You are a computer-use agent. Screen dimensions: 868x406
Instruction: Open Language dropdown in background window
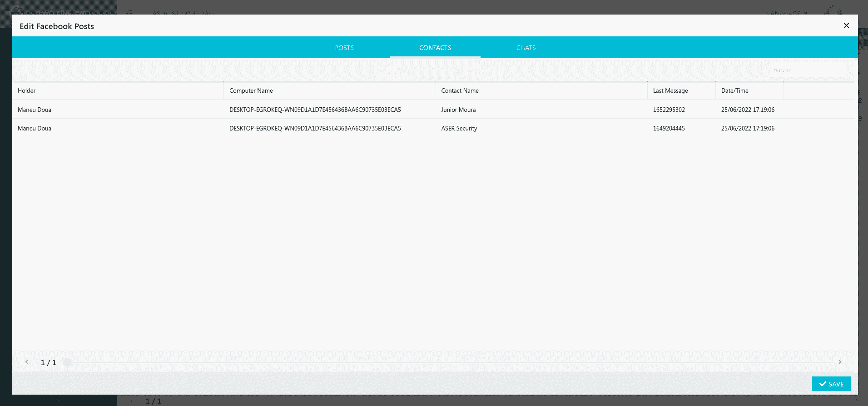point(787,13)
